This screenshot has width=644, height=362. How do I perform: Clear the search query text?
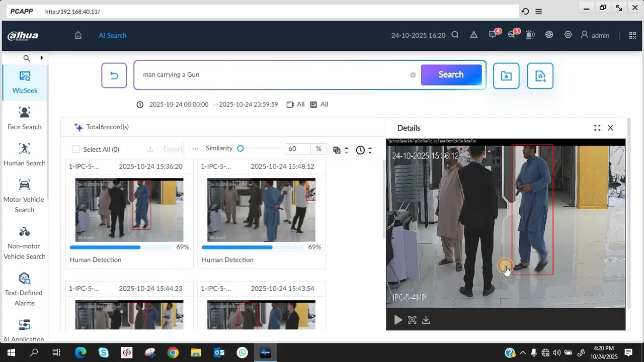(x=413, y=75)
